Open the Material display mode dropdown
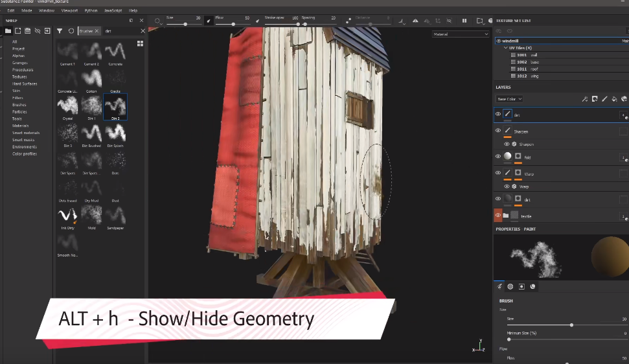The height and width of the screenshot is (364, 629). (461, 34)
